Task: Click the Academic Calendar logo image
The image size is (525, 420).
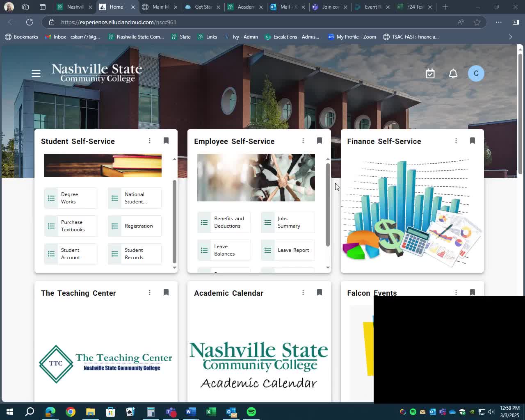Action: [x=259, y=365]
